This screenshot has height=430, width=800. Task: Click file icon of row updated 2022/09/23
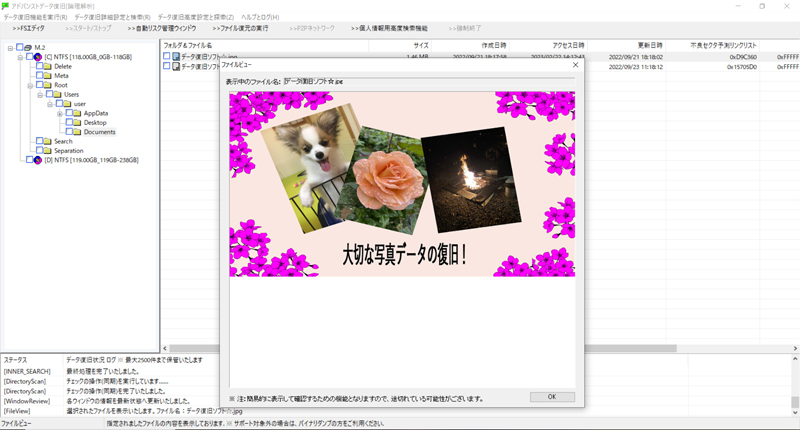point(176,66)
